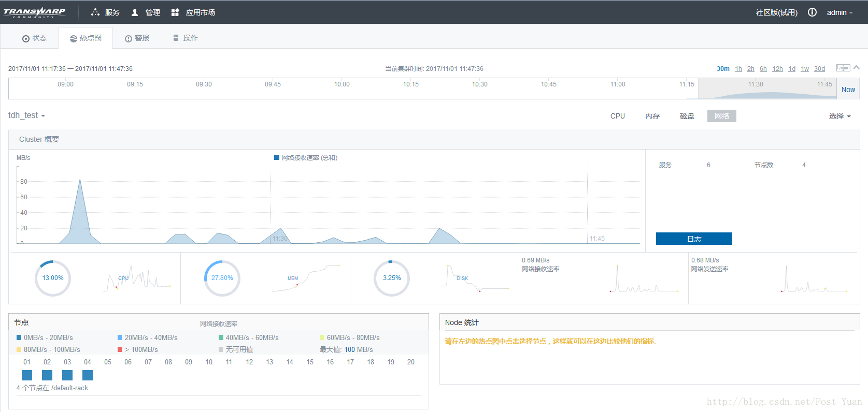Select the 12h time range
868x412 pixels.
[x=777, y=69]
